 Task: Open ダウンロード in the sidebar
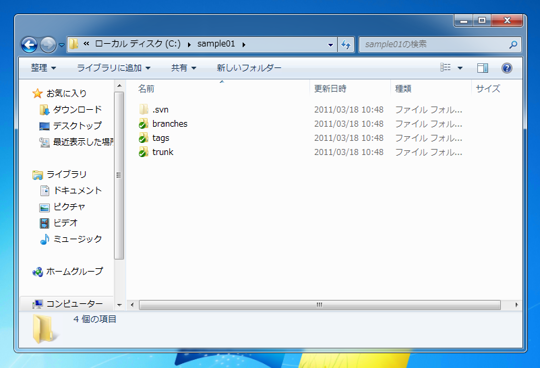click(x=77, y=109)
